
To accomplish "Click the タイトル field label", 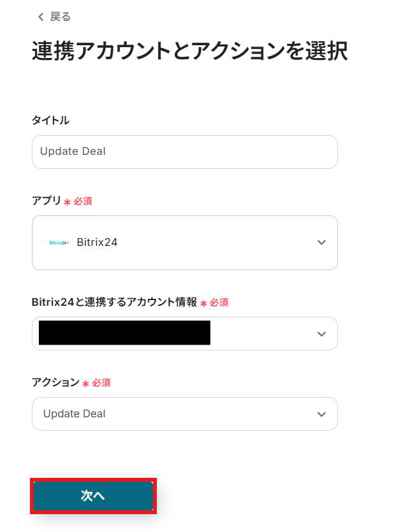I will tap(50, 120).
